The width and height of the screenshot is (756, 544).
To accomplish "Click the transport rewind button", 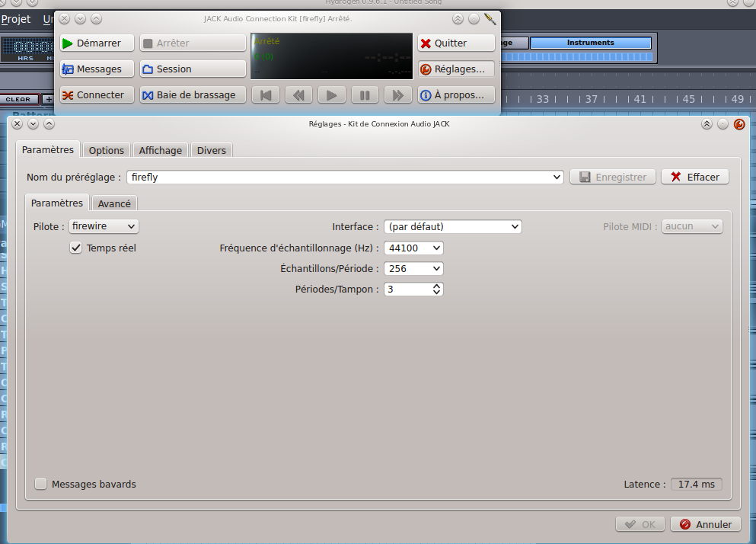I will pyautogui.click(x=299, y=95).
